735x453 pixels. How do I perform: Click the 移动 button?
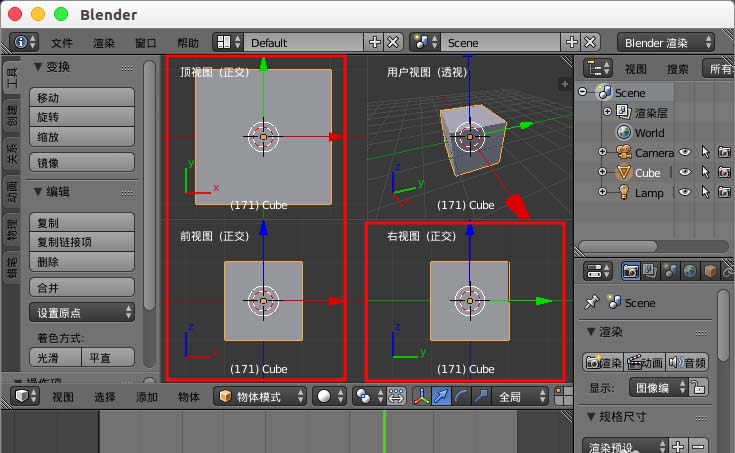click(82, 97)
